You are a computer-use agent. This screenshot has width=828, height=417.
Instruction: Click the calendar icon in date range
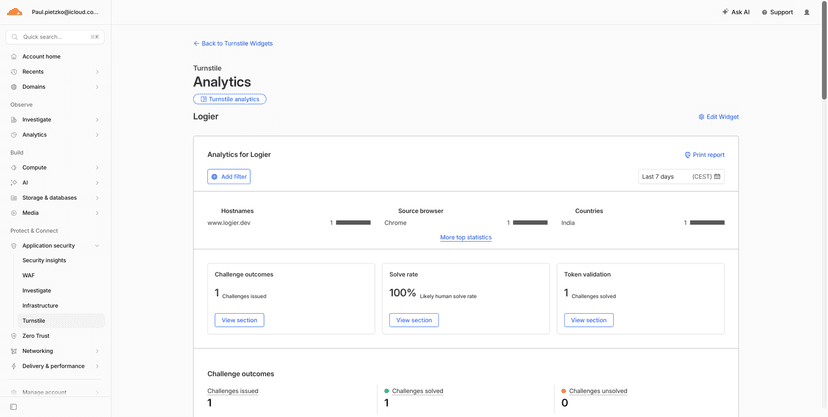pos(717,177)
